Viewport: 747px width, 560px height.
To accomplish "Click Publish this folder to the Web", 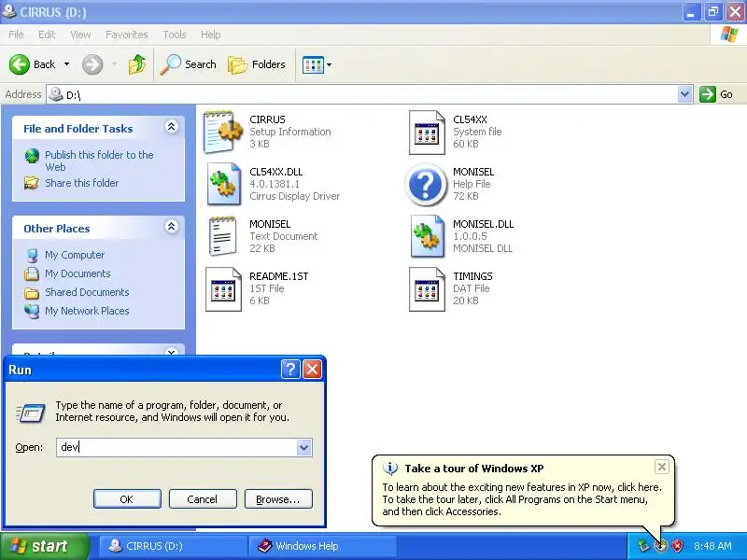I will pyautogui.click(x=99, y=161).
